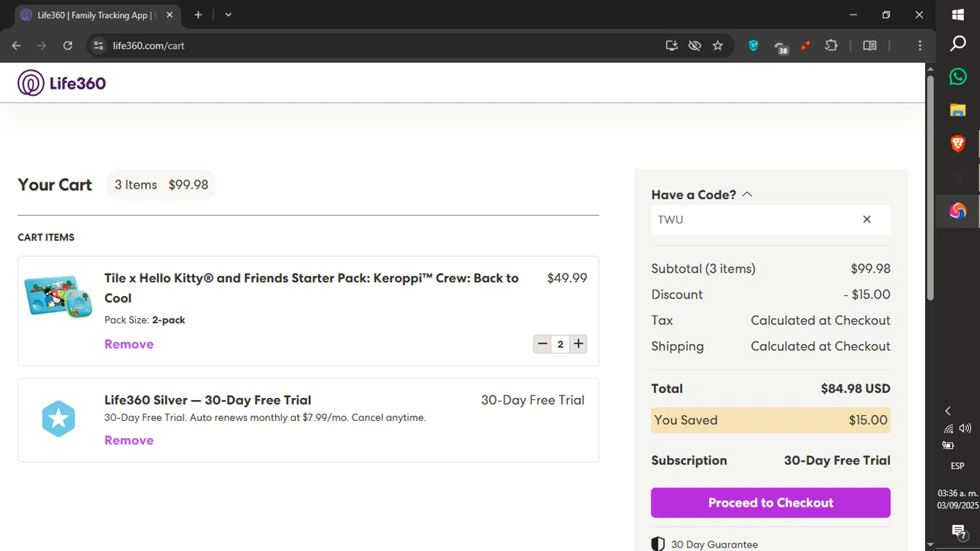Image resolution: width=980 pixels, height=551 pixels.
Task: Proceed to Checkout
Action: click(770, 503)
